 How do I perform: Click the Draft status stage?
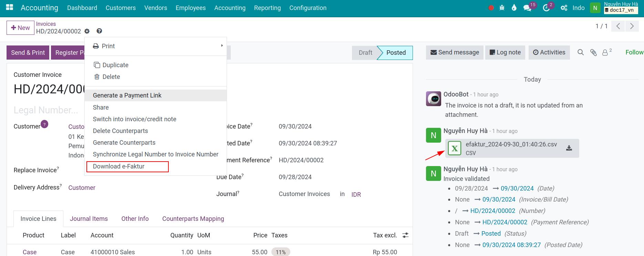365,53
